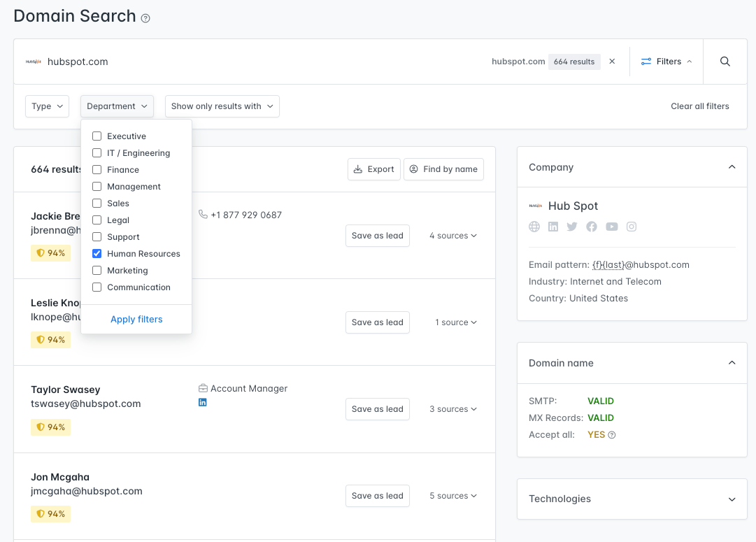Click the Accept all help icon
Viewport: 756px width, 542px height.
click(x=612, y=435)
